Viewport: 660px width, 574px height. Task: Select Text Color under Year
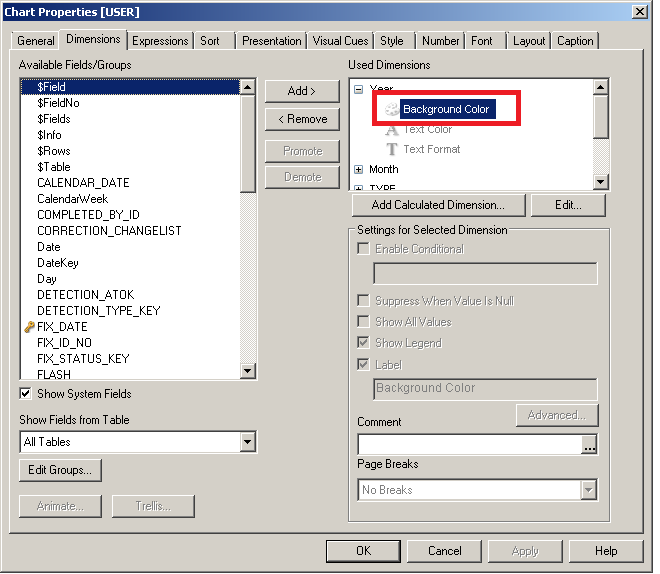[x=428, y=130]
